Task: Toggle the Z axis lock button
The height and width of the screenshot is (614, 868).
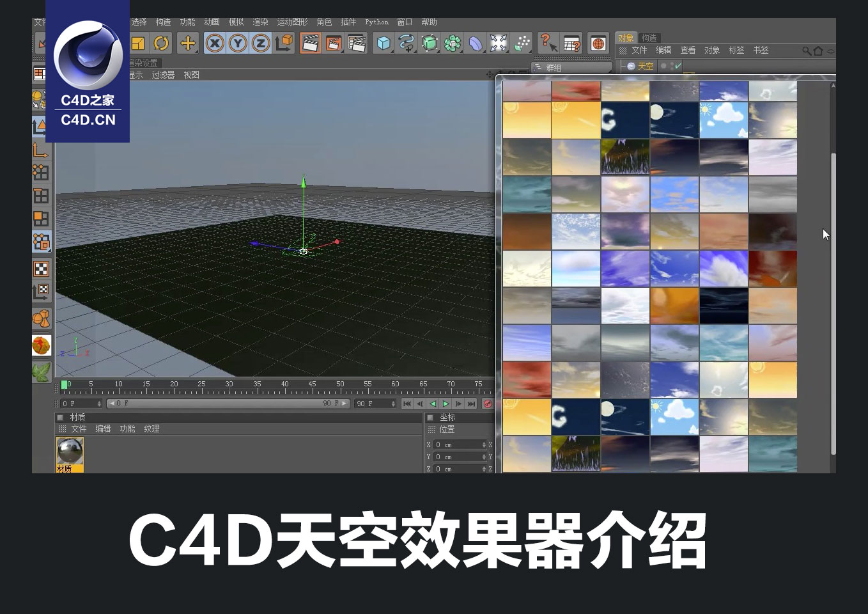Action: pyautogui.click(x=260, y=43)
